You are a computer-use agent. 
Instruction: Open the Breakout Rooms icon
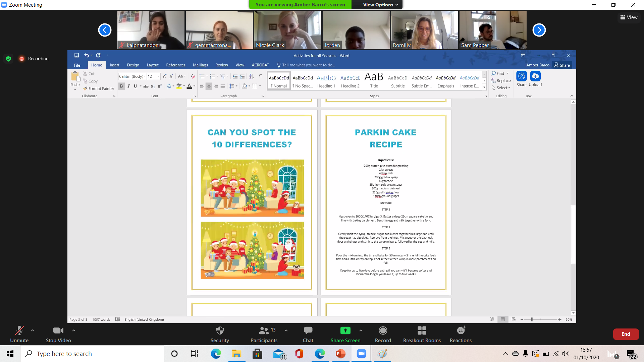pyautogui.click(x=422, y=331)
